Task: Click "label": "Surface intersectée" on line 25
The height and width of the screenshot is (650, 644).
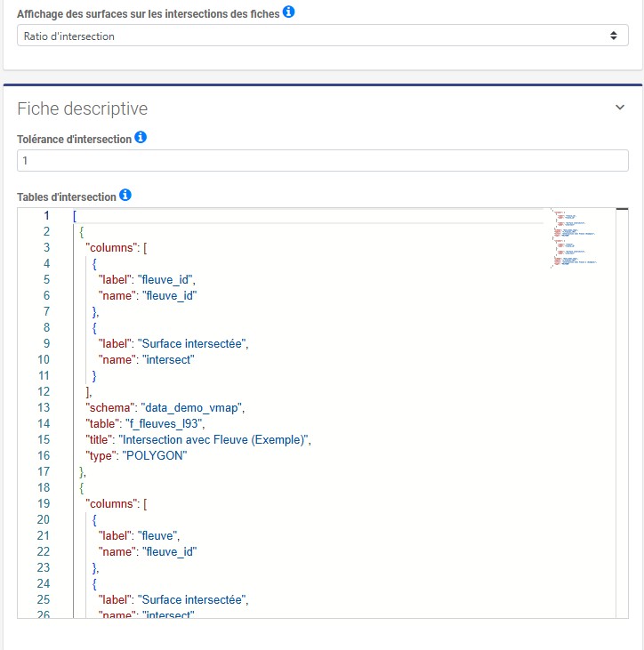Action: (x=173, y=600)
